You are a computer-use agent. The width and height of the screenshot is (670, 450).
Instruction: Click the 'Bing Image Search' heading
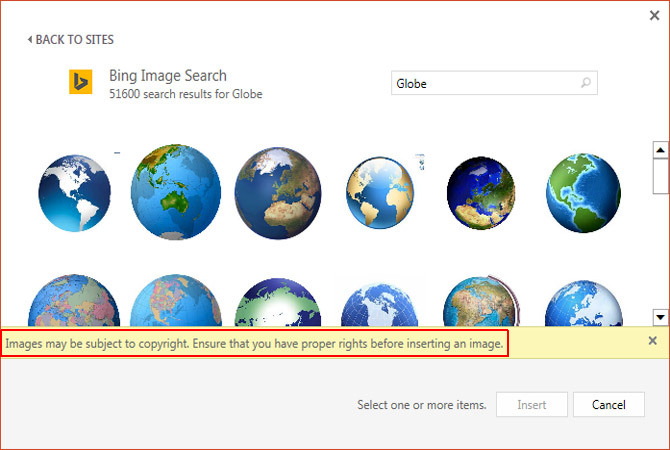pos(168,76)
